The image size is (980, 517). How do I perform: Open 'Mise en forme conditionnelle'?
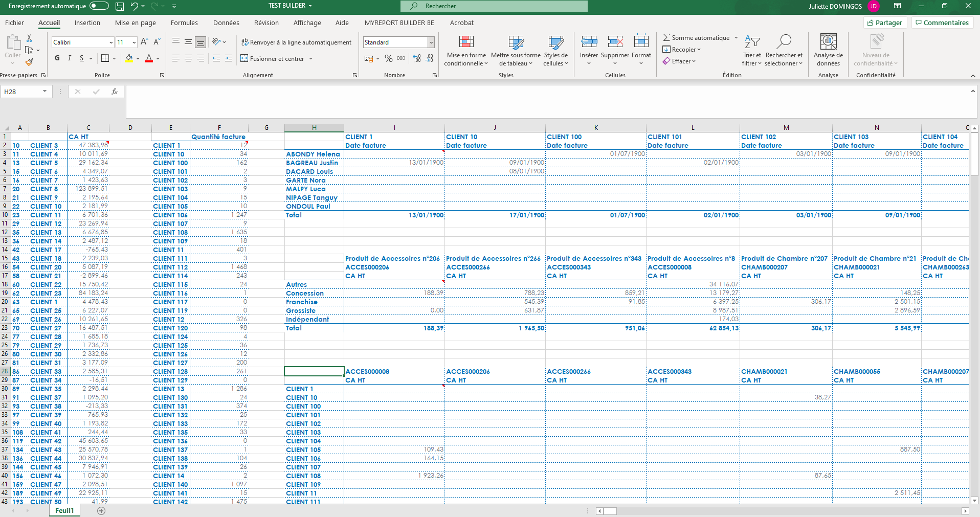(466, 51)
